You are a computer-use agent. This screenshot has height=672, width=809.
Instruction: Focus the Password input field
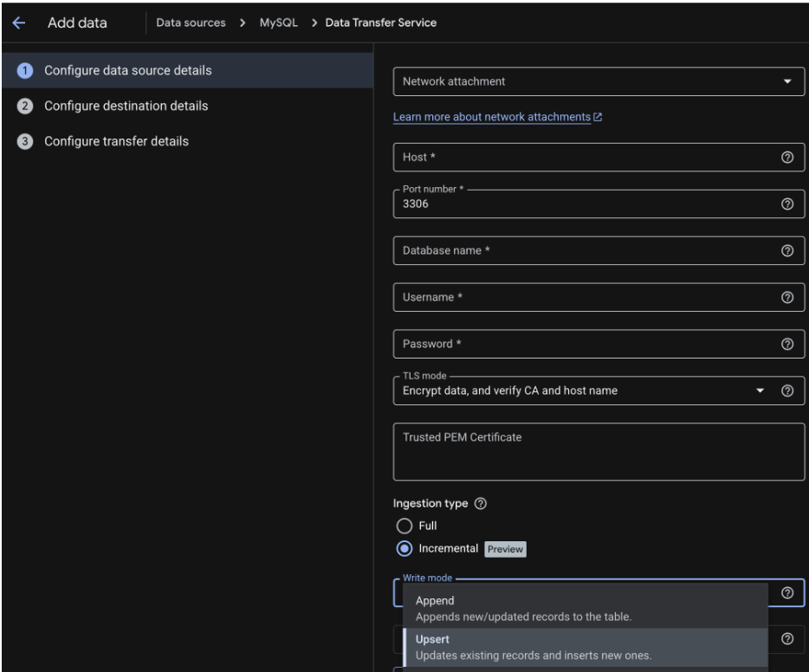tap(599, 344)
